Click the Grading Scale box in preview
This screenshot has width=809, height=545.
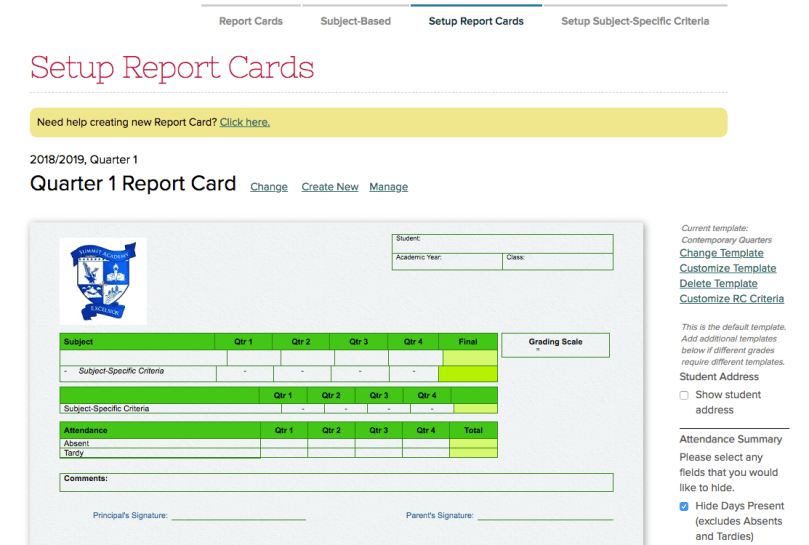click(x=555, y=345)
